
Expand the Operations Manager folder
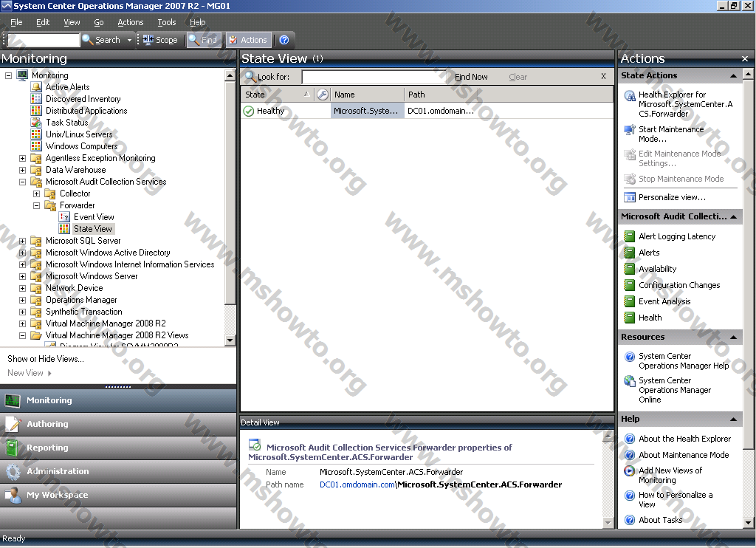pyautogui.click(x=23, y=300)
